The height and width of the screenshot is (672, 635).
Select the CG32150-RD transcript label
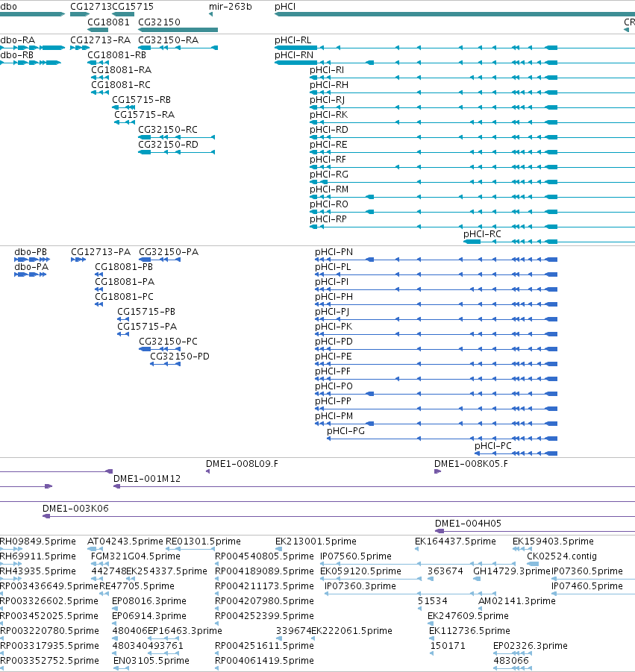168,145
